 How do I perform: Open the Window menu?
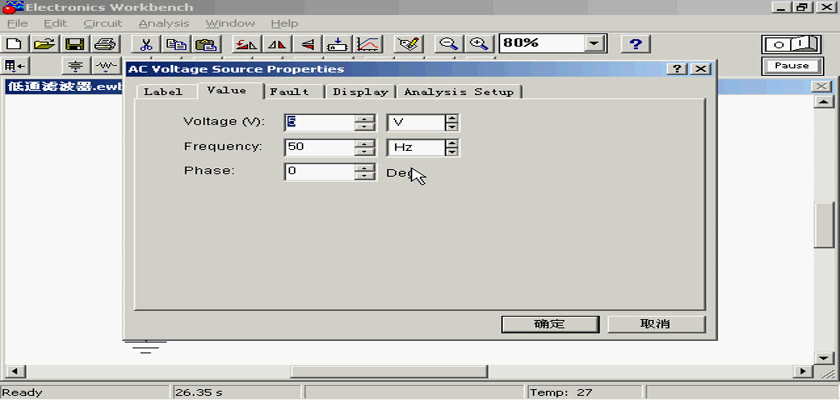coord(230,24)
